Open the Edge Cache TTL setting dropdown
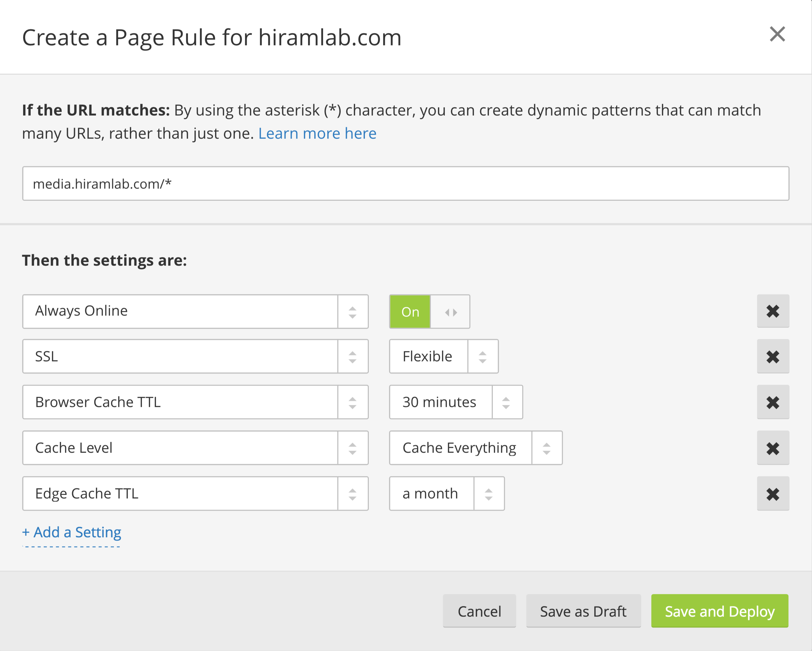 [x=195, y=494]
